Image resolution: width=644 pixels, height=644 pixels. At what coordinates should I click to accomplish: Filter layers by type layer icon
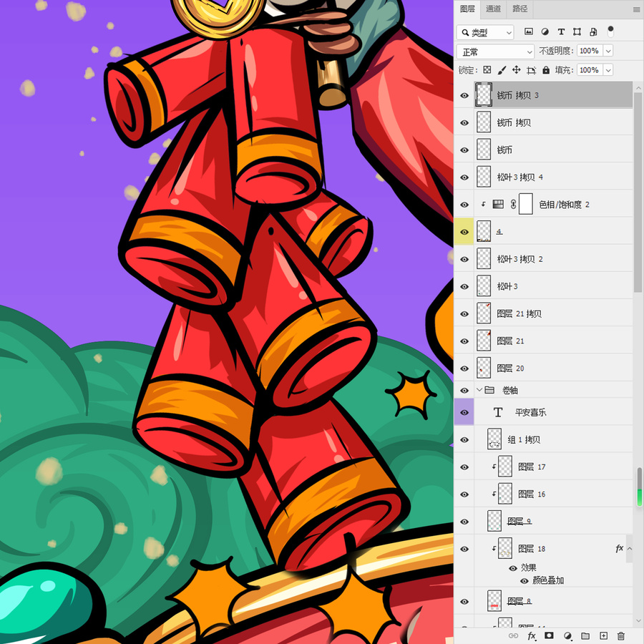point(561,31)
